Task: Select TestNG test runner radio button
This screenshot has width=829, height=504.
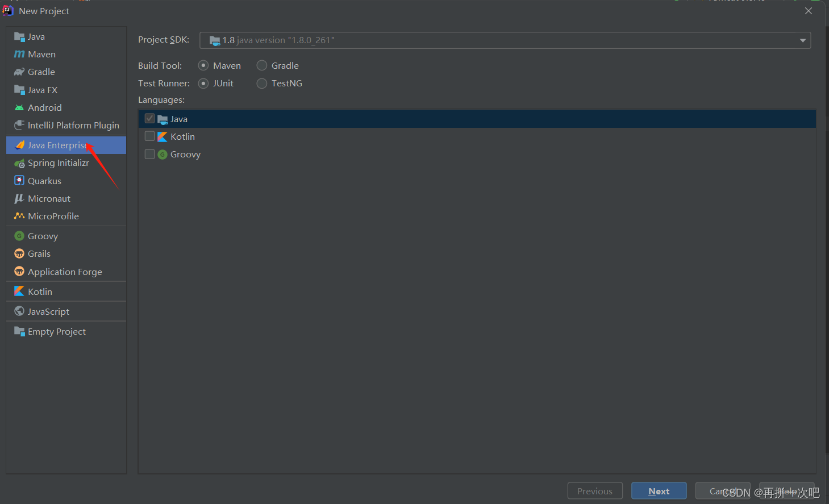Action: pos(262,84)
